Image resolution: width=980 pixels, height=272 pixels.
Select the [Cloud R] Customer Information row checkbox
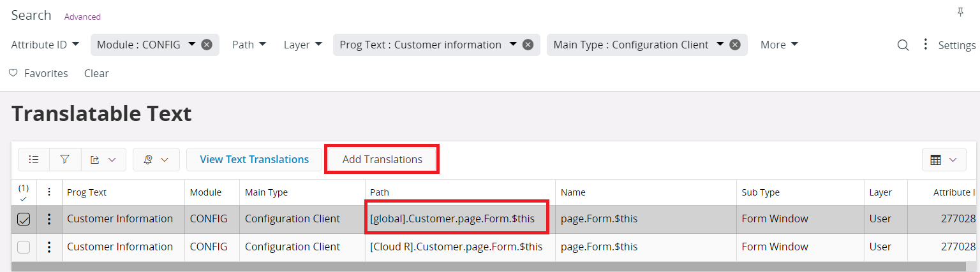tap(24, 247)
